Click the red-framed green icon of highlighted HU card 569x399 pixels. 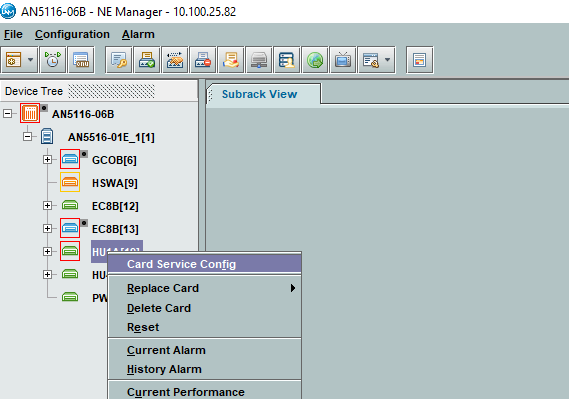(70, 251)
